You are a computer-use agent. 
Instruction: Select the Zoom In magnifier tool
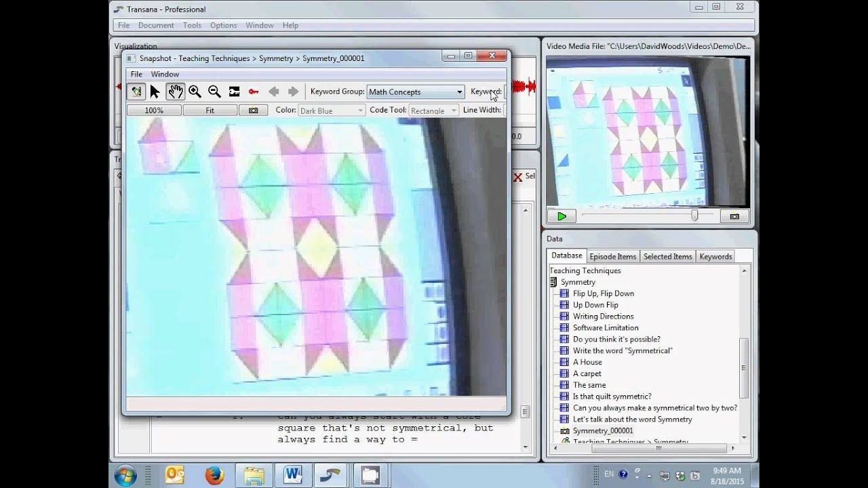(195, 91)
